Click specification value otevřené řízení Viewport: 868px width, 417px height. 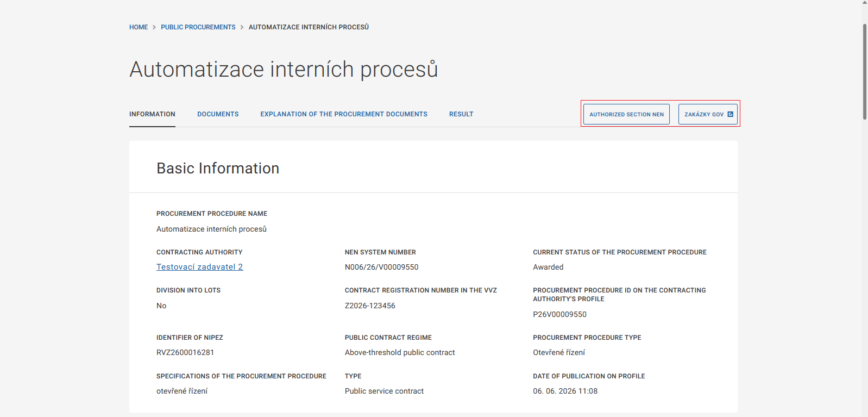click(182, 391)
